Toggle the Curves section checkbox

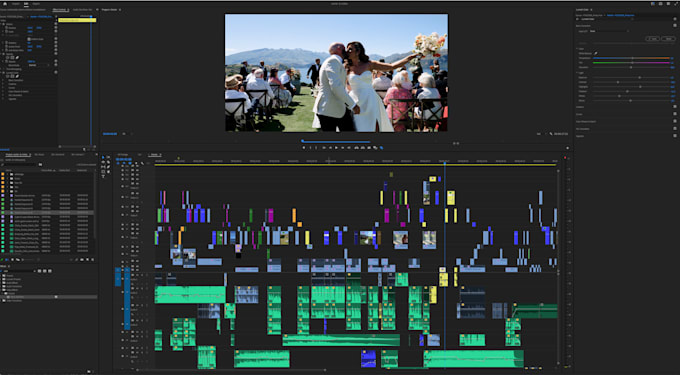(675, 114)
